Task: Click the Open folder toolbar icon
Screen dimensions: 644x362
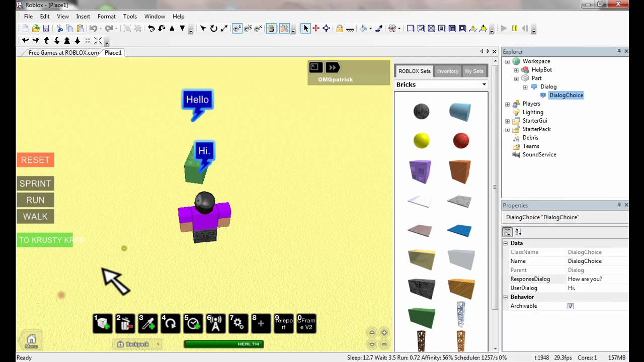Action: tap(36, 29)
